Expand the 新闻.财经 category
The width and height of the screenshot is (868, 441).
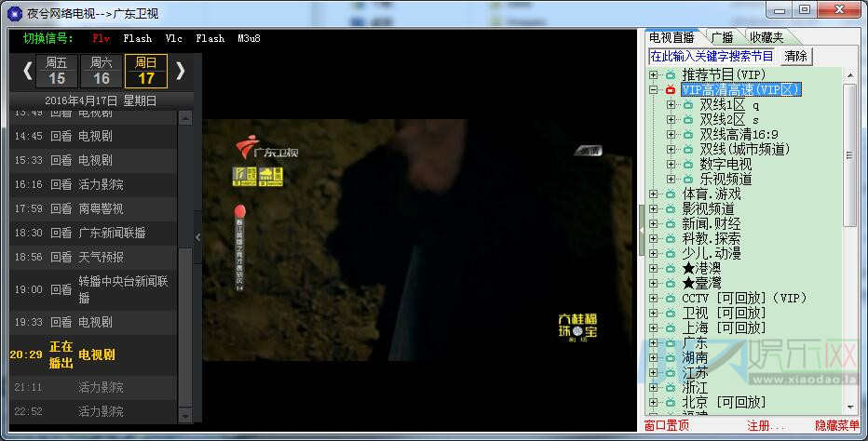coord(654,224)
